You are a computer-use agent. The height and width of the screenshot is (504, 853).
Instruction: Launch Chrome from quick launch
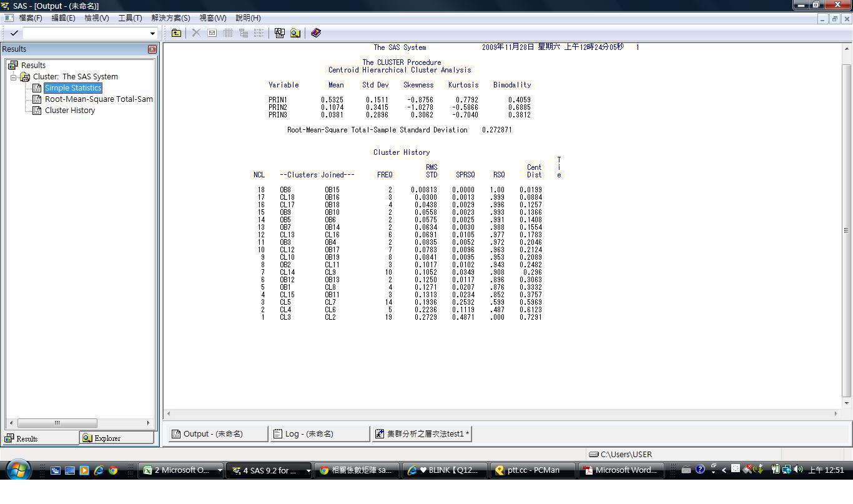(113, 470)
